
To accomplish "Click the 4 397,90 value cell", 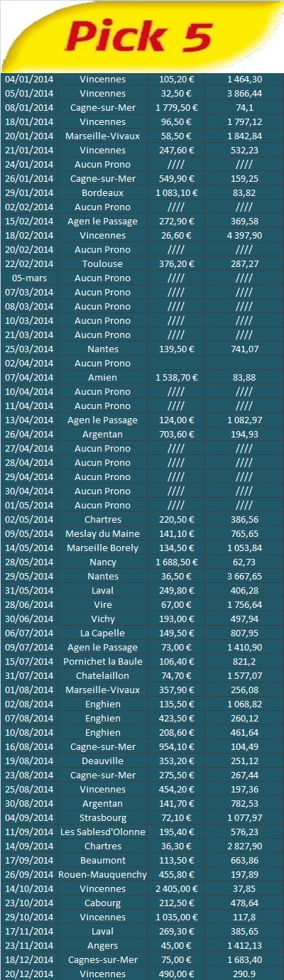I will 244,235.
